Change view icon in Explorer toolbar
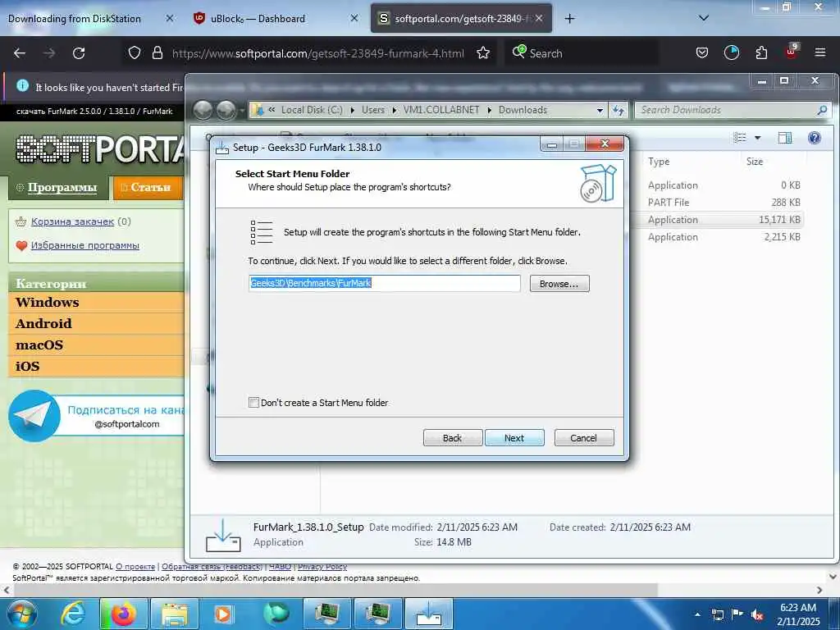The image size is (840, 630). [x=740, y=138]
